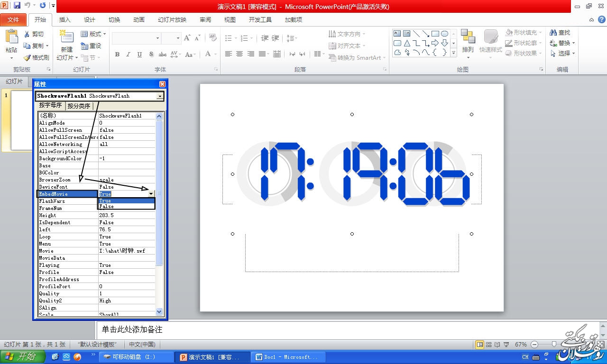Click the Reset (重设) slide icon
This screenshot has height=364, width=607.
(84, 46)
